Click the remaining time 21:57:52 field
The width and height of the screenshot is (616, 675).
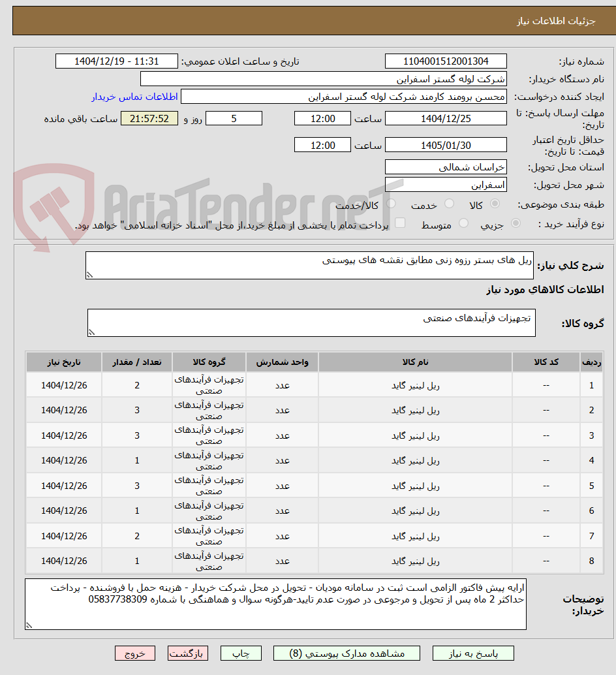click(149, 118)
